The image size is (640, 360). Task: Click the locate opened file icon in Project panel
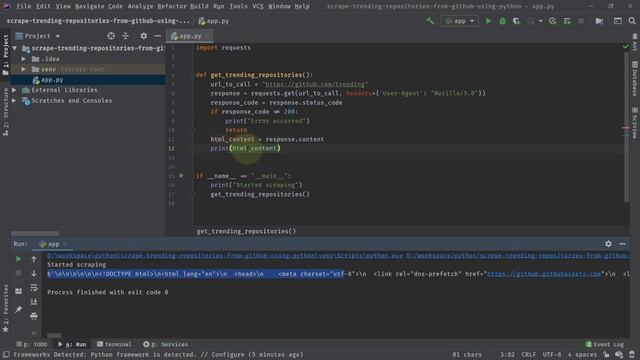coord(111,36)
